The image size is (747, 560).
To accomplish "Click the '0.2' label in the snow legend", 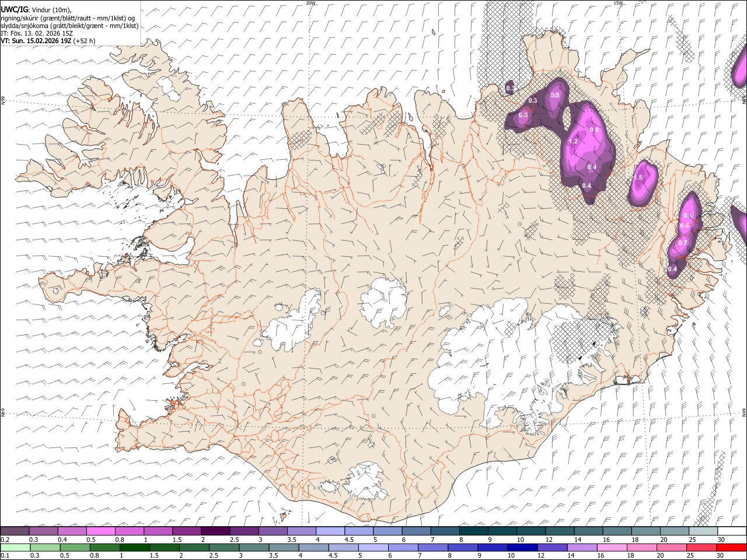I will pos(5,540).
